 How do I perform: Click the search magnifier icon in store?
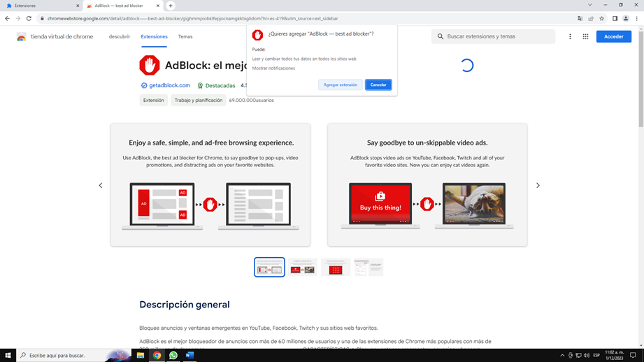(x=441, y=36)
